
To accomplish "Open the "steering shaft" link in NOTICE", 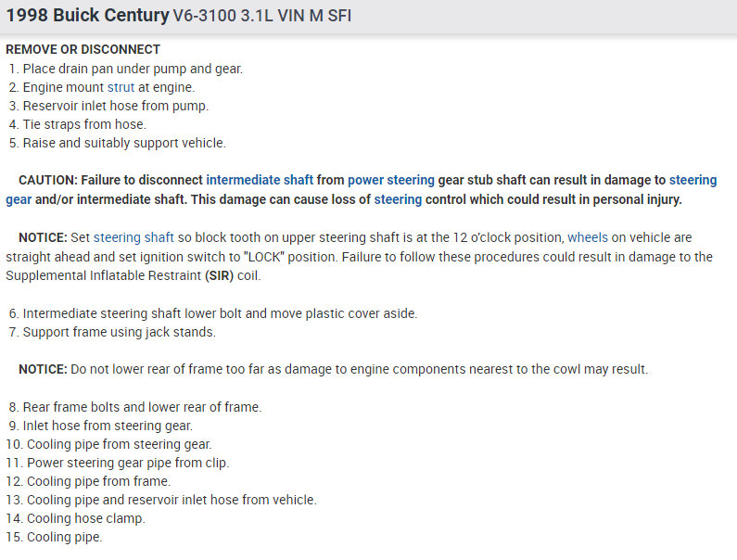I will coord(133,238).
